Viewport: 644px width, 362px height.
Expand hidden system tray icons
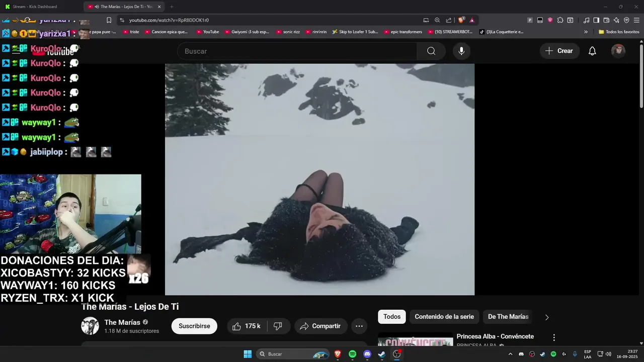[510, 354]
